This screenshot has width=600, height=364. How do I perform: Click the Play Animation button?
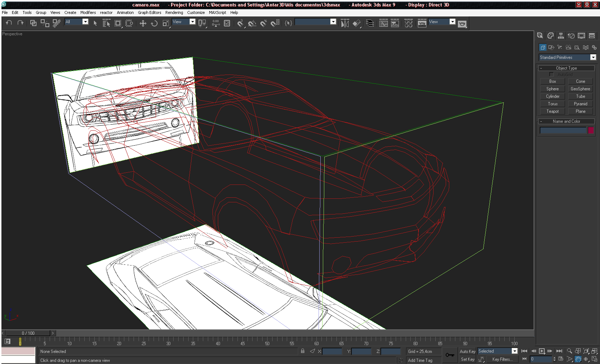pos(542,351)
